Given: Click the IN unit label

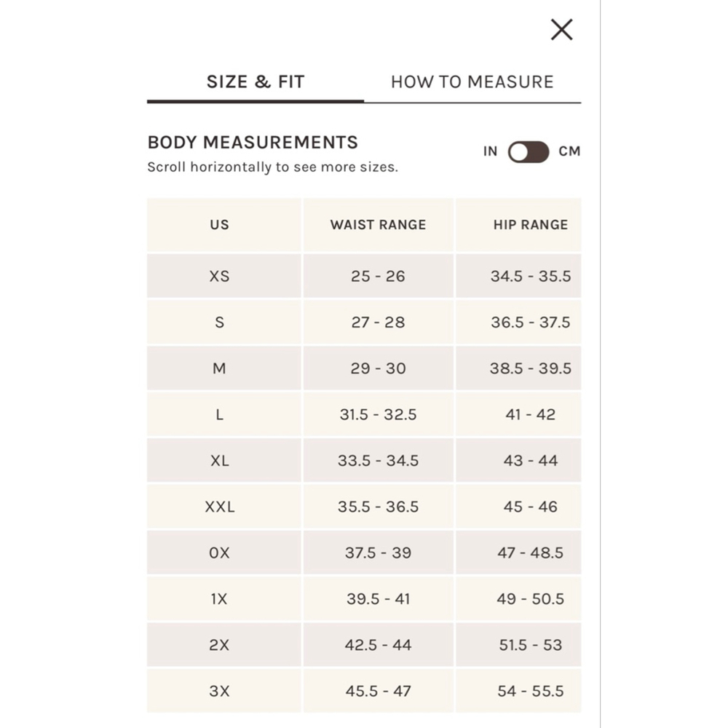Looking at the screenshot, I should (490, 151).
